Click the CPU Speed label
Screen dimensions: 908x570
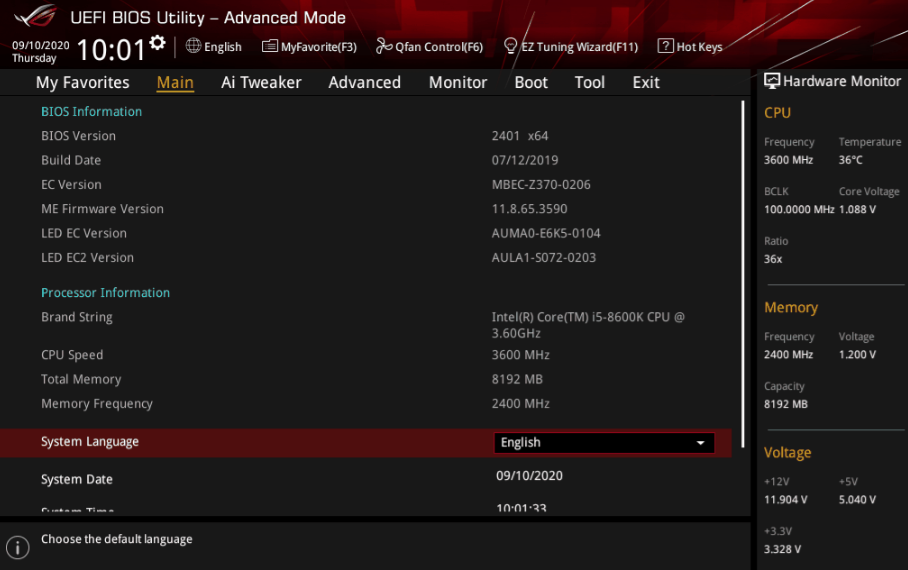coord(72,355)
